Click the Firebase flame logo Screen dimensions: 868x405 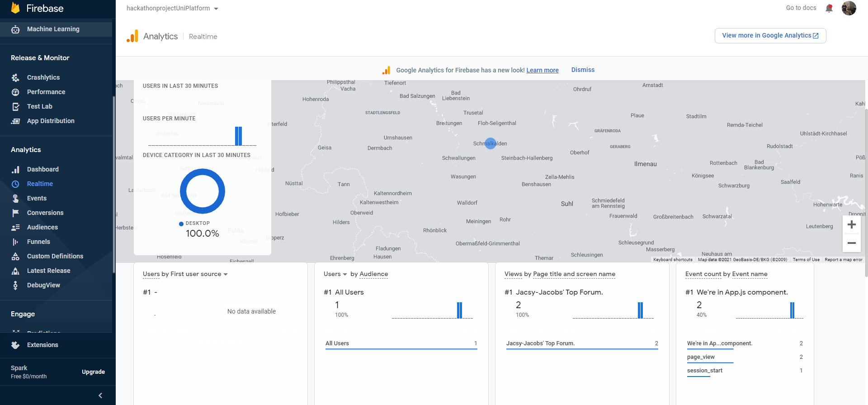tap(15, 8)
